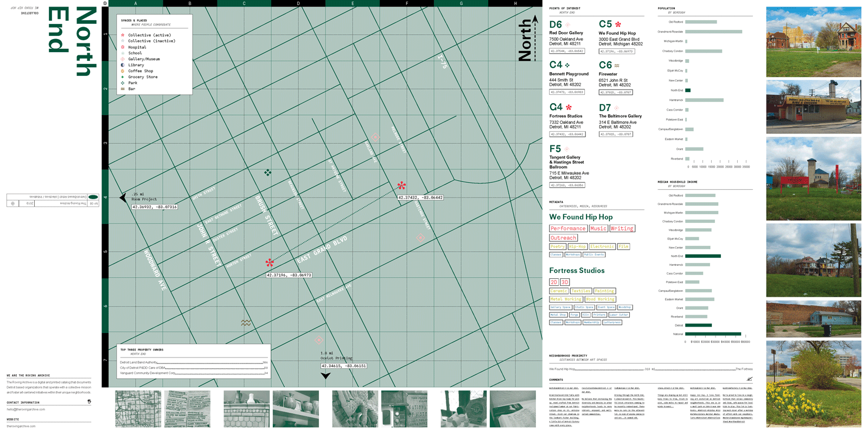This screenshot has height=434, width=868.
Task: Open the map image thumbnail below the map
Action: (x=138, y=409)
